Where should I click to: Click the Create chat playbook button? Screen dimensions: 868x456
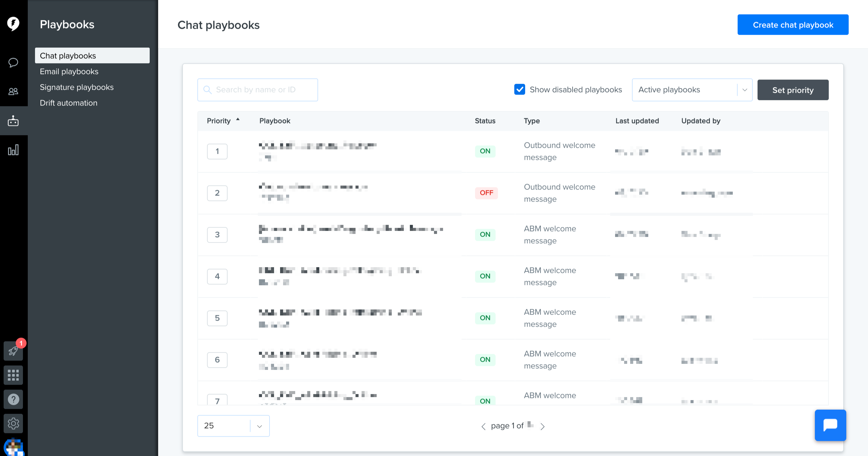(793, 24)
